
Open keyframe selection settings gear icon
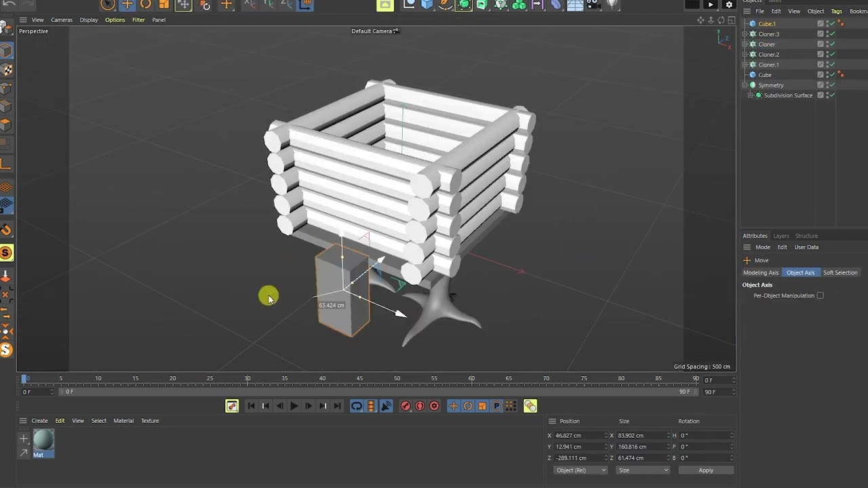(434, 406)
